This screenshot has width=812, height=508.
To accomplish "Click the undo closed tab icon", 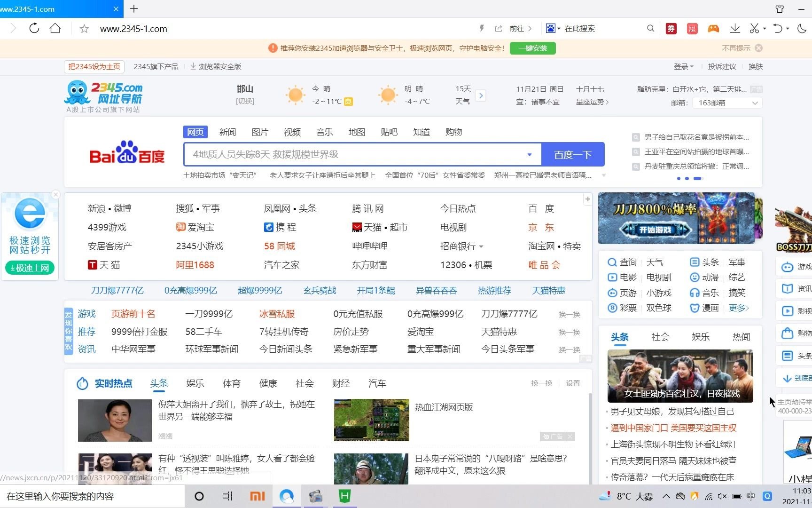I will (778, 28).
